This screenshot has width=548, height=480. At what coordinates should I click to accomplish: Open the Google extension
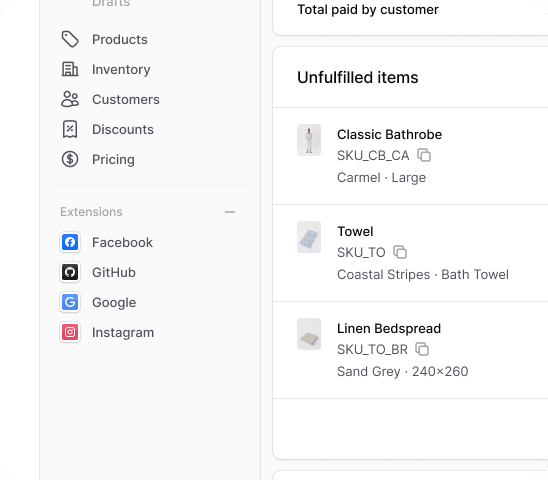[98, 302]
